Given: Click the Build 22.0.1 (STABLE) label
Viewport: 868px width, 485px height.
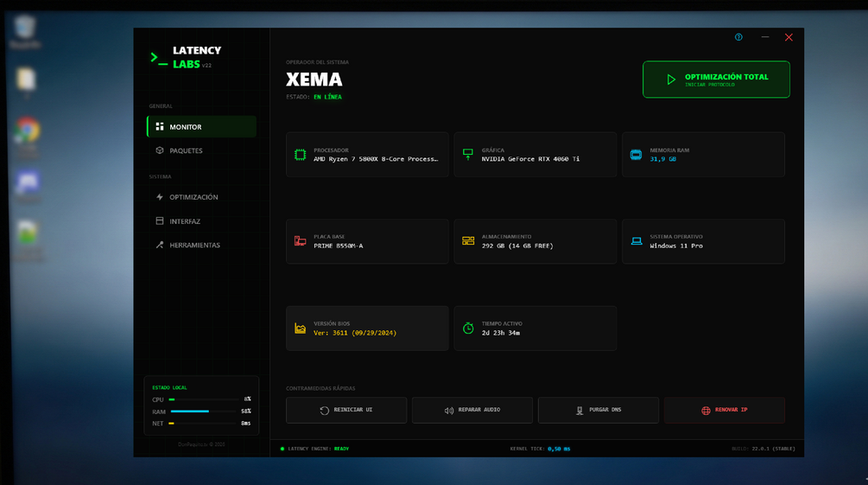Looking at the screenshot, I should pyautogui.click(x=763, y=449).
